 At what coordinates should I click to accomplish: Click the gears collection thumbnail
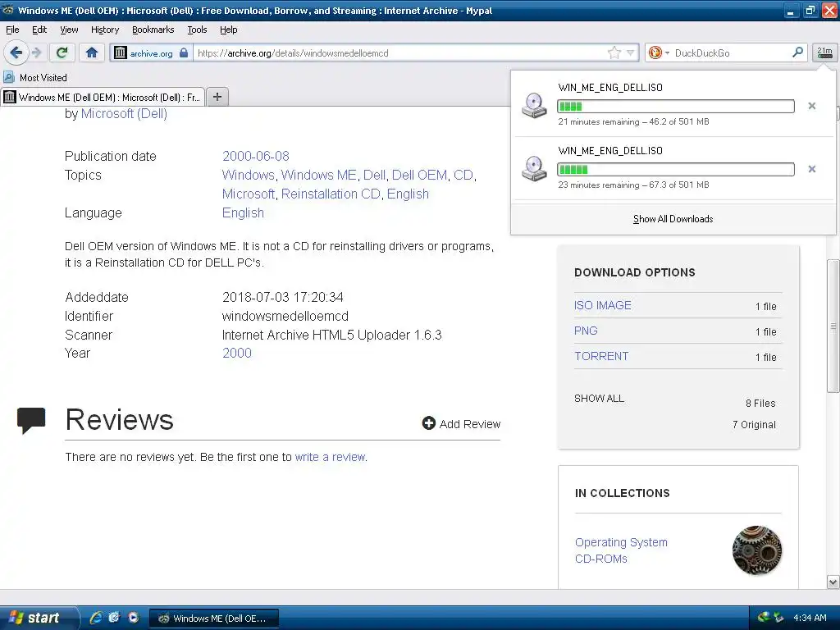[756, 550]
